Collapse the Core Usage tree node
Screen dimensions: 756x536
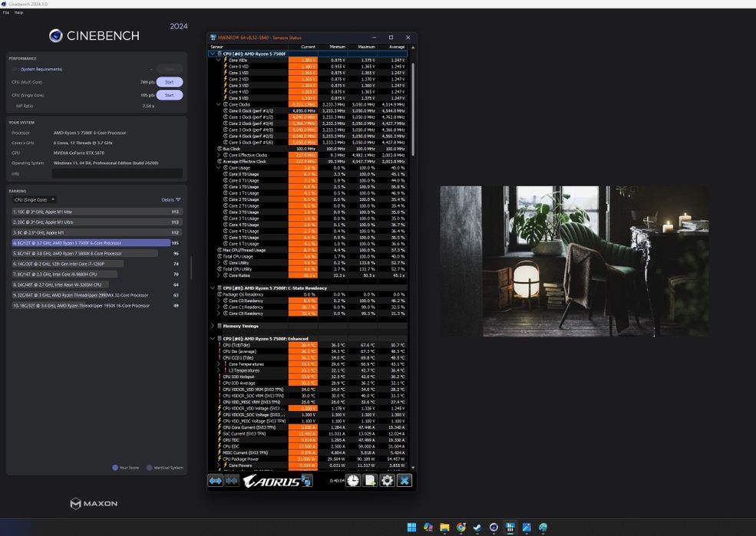point(219,168)
